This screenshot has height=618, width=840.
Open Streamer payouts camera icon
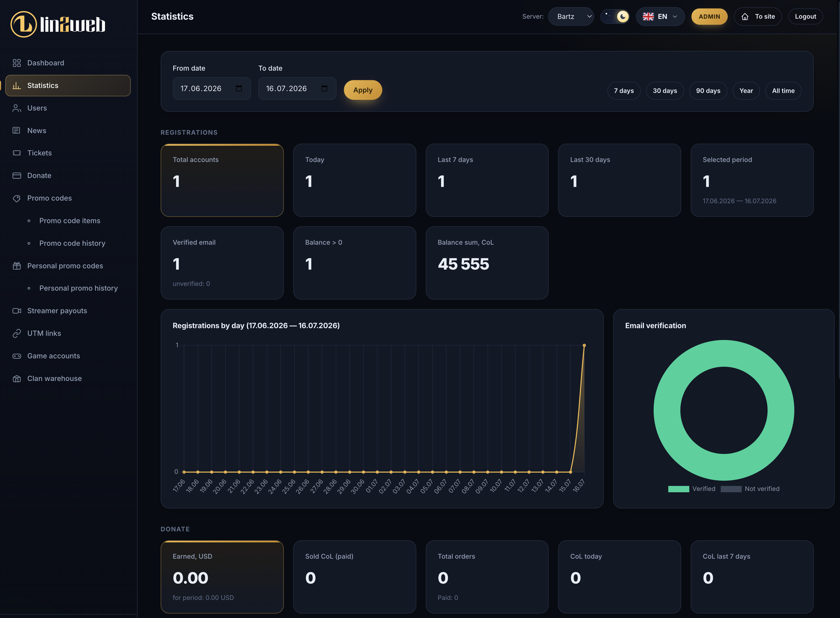17,311
